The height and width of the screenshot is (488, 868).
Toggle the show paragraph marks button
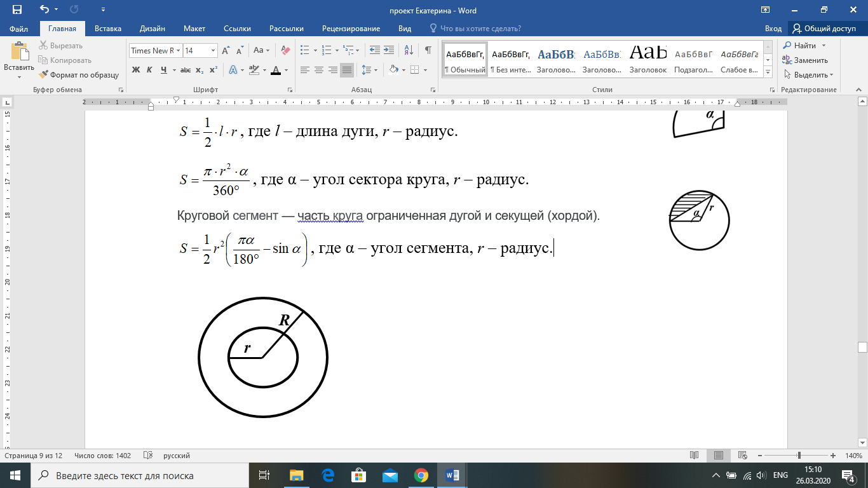click(x=428, y=50)
